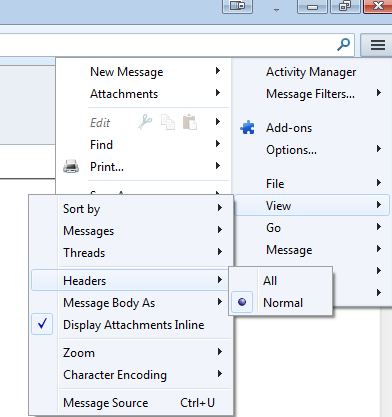Screen dimensions: 392x417
Task: Expand the File submenu arrow
Action: pyautogui.click(x=379, y=182)
